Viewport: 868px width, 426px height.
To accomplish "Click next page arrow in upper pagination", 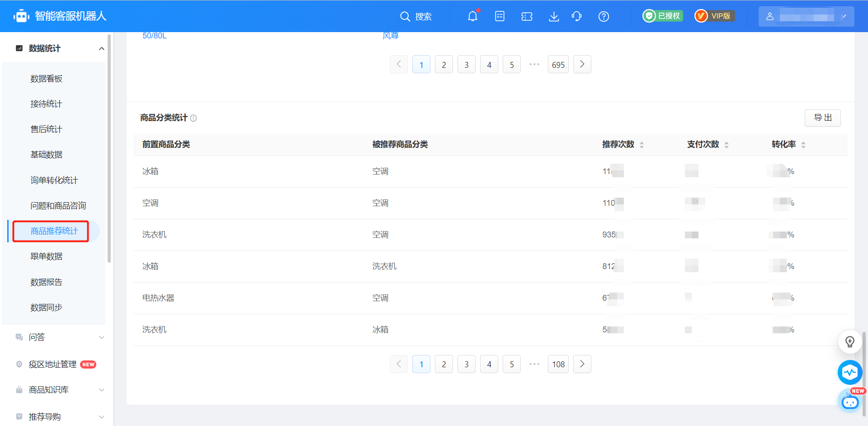I will pos(582,65).
